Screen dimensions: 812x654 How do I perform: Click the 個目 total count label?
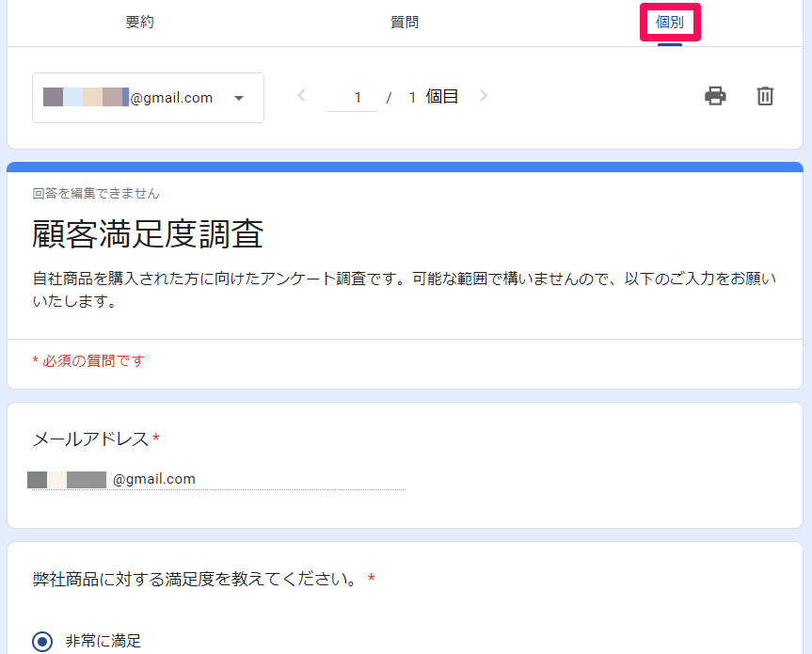[x=441, y=96]
